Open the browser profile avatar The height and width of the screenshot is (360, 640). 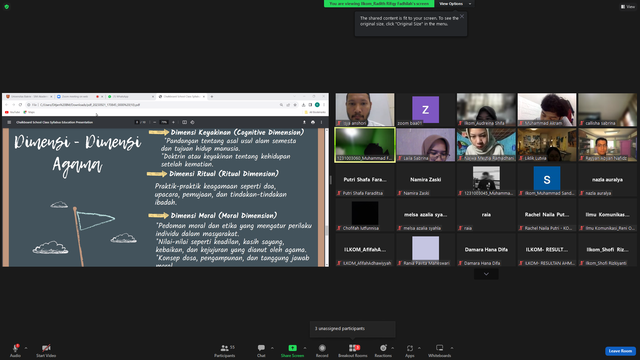point(317,105)
